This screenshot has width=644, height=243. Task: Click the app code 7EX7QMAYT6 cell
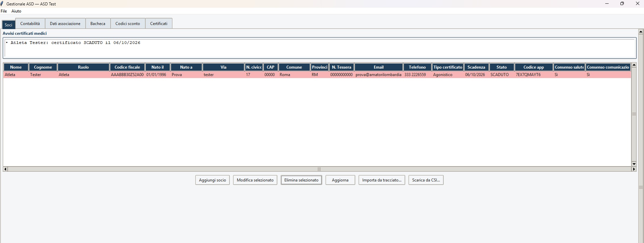point(534,75)
